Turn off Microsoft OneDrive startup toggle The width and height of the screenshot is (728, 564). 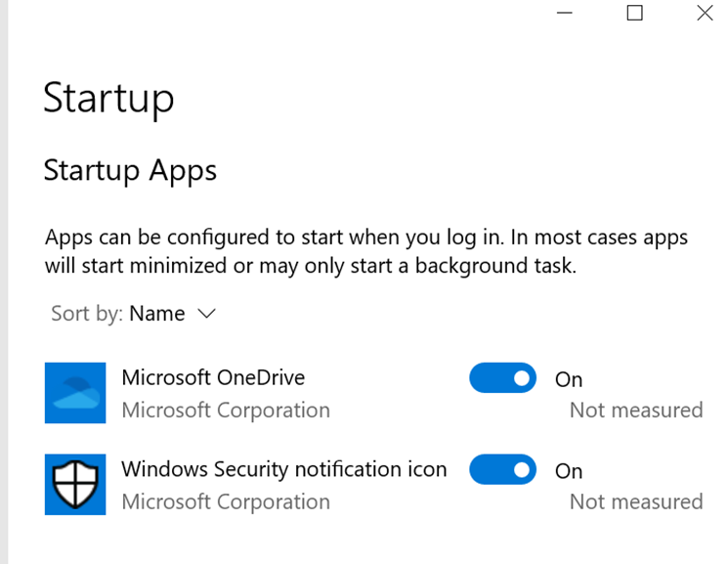tap(503, 378)
